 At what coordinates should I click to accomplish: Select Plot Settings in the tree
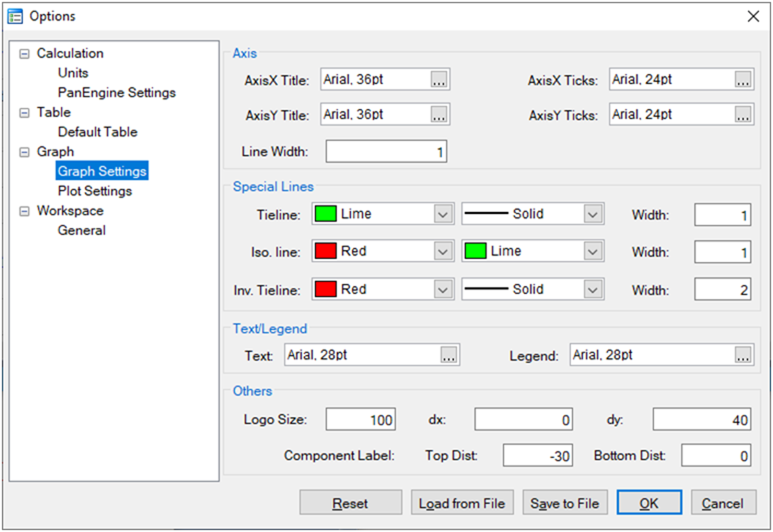pos(95,191)
